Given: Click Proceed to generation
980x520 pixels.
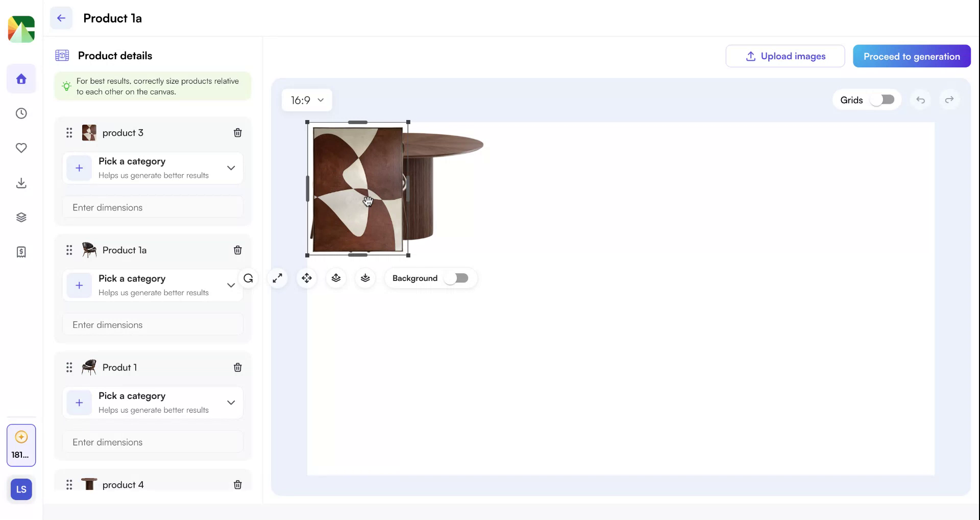Looking at the screenshot, I should pos(912,56).
